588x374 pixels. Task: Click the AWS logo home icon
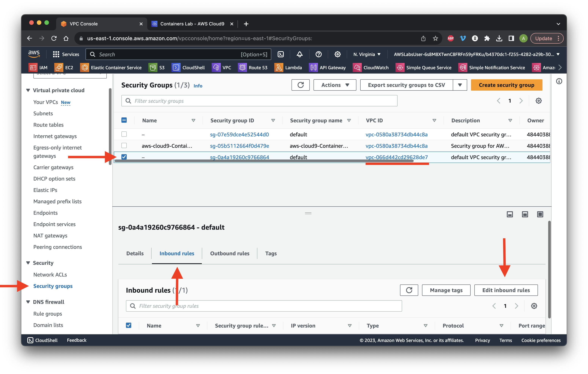click(x=34, y=54)
